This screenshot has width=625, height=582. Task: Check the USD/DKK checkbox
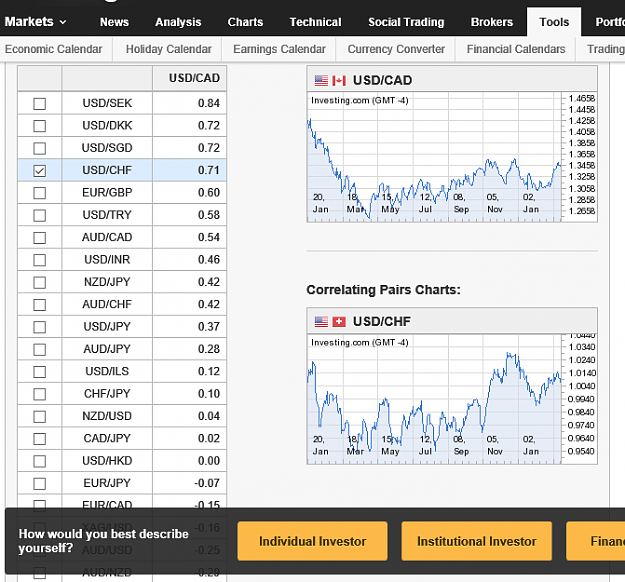coord(39,126)
